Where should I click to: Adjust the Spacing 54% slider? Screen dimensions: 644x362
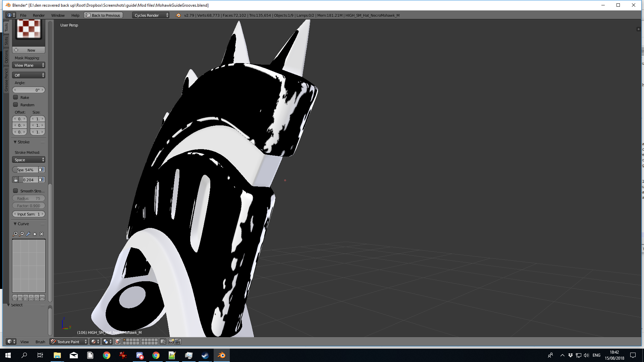pos(25,170)
